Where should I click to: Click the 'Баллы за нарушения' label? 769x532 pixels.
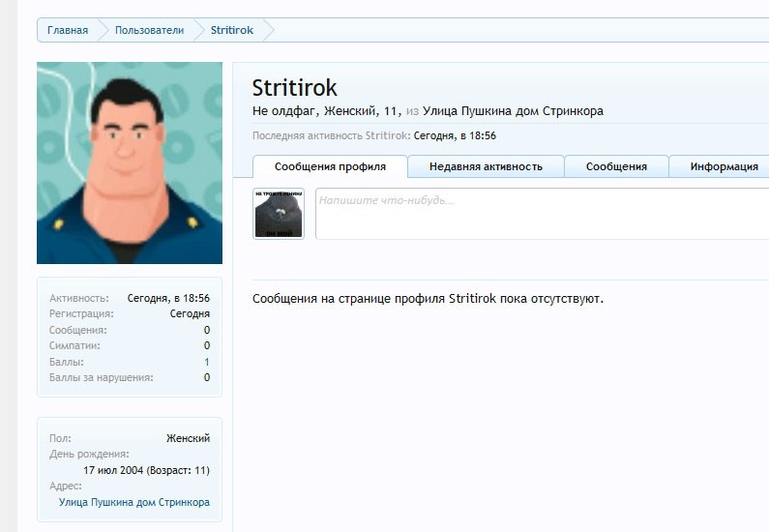coord(101,377)
